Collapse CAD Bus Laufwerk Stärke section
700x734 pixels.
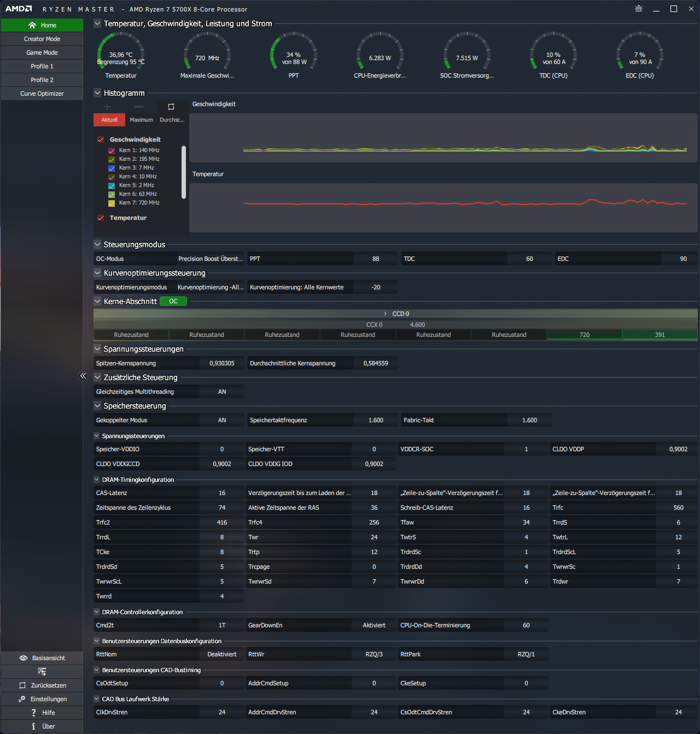click(x=97, y=699)
